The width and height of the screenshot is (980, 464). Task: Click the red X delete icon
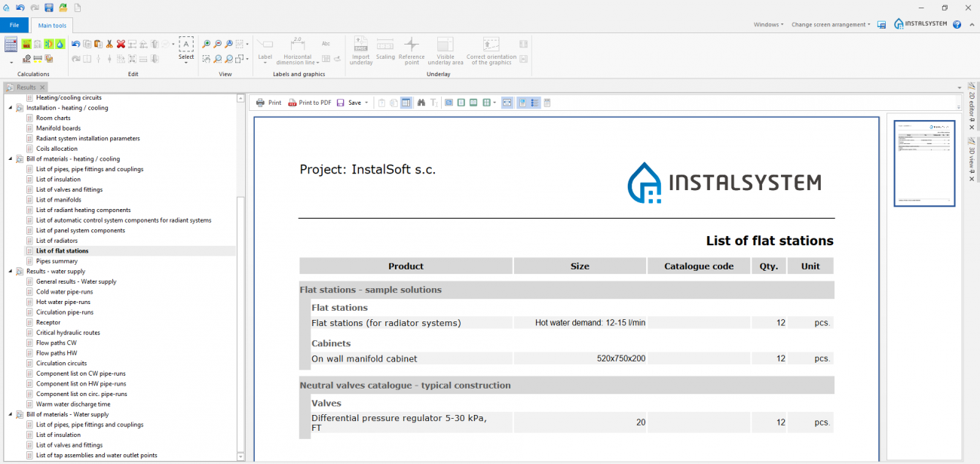pyautogui.click(x=121, y=45)
